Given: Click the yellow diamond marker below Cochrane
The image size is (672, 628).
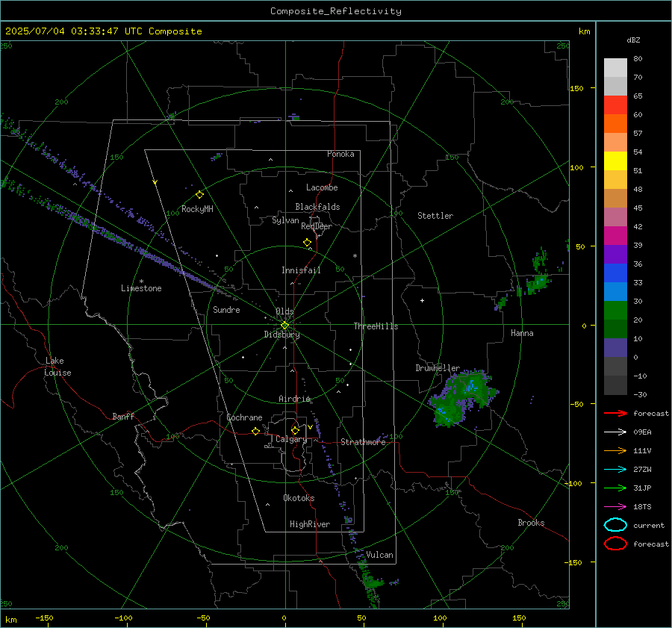Looking at the screenshot, I should (255, 431).
